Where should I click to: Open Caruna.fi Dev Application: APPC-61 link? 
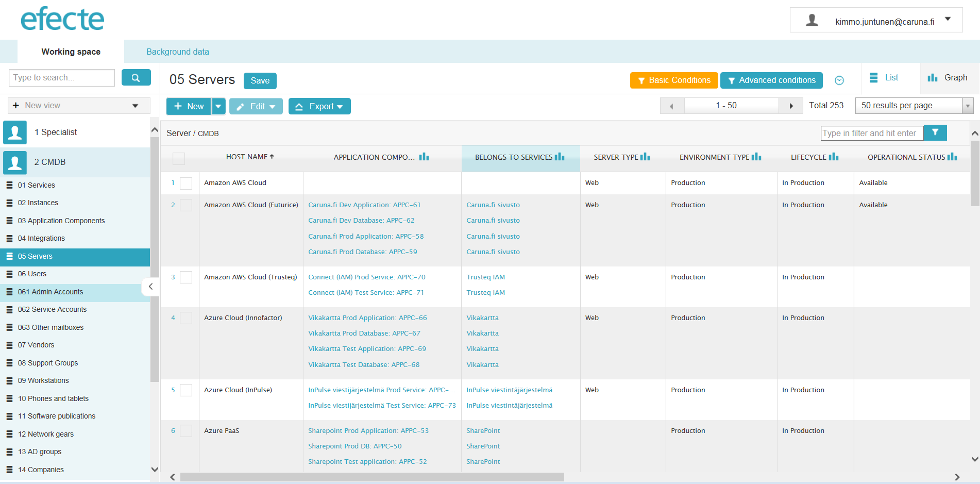pos(364,205)
